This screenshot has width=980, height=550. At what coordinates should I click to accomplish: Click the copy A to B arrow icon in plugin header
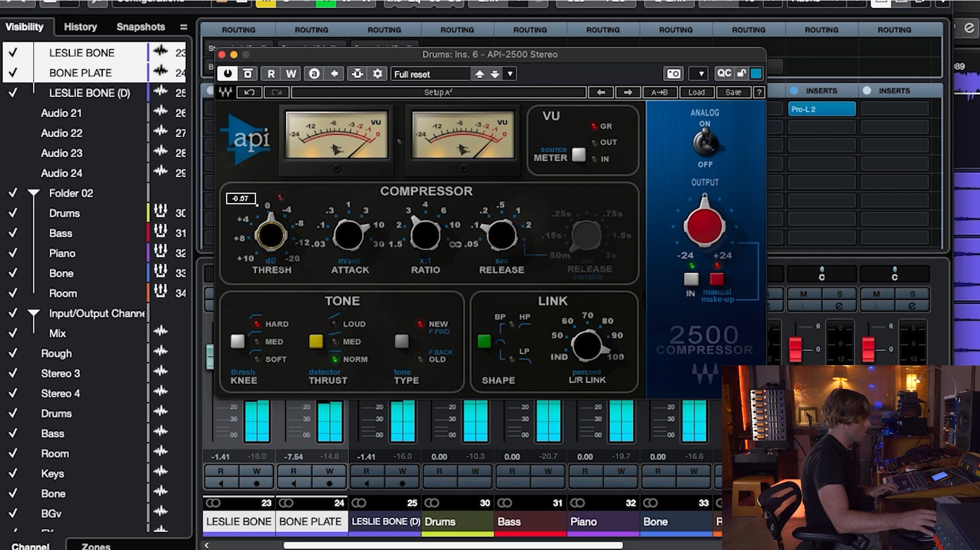[x=334, y=74]
